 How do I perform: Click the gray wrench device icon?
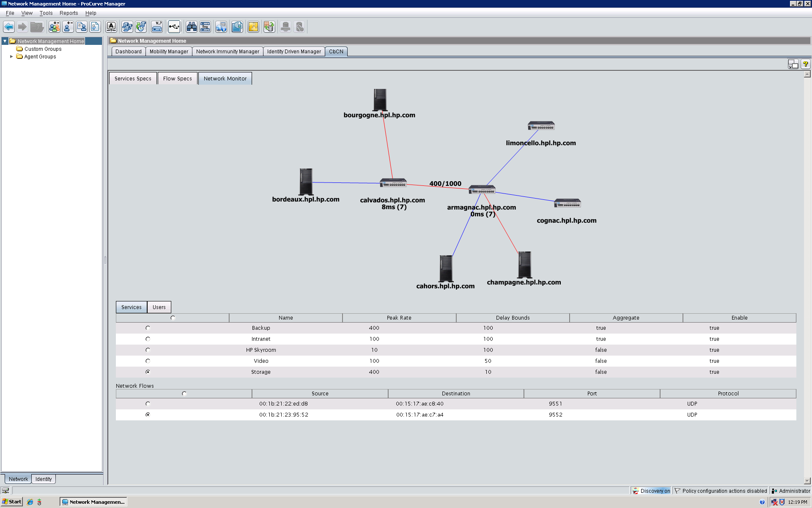299,27
